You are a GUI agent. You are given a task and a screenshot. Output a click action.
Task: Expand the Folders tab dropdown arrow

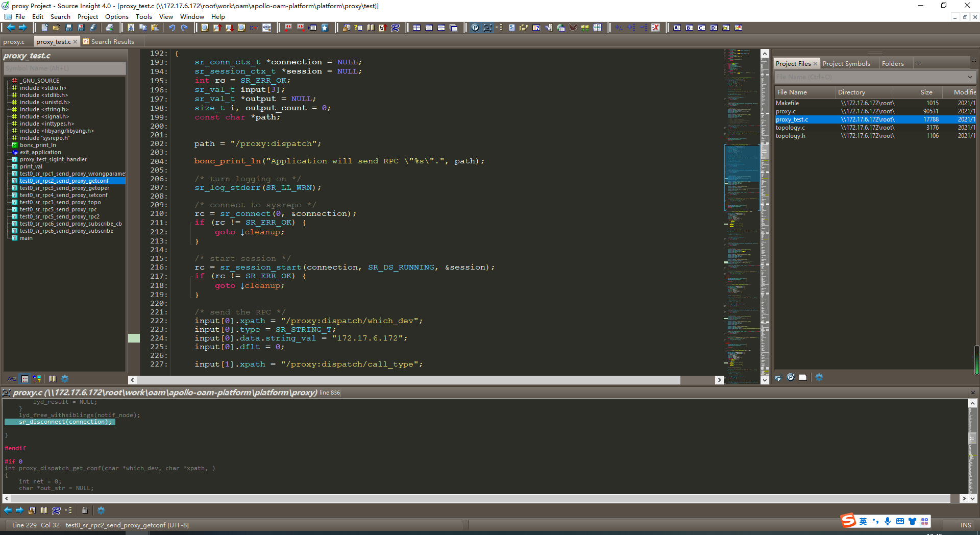point(918,63)
